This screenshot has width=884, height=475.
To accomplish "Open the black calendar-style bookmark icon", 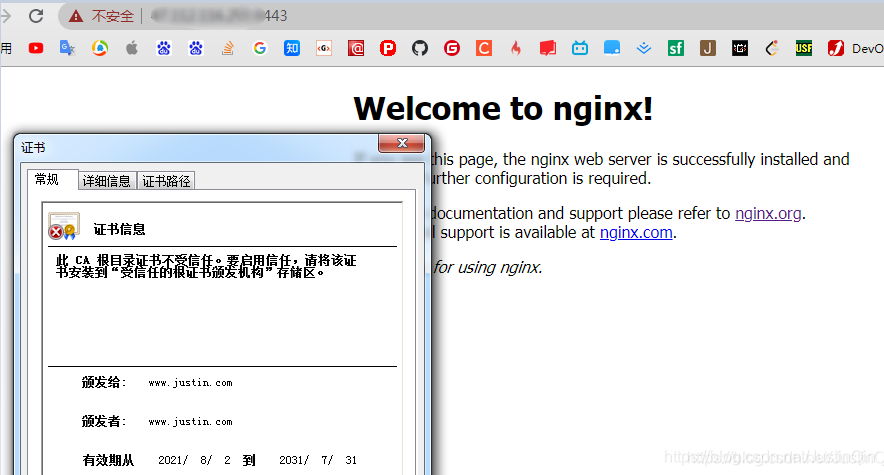I will [740, 48].
